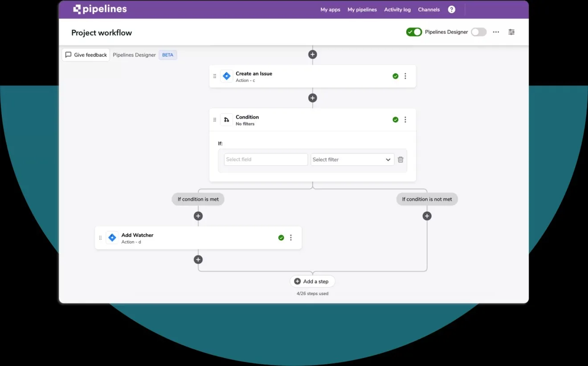Open kebab menu of Condition step

pyautogui.click(x=405, y=119)
